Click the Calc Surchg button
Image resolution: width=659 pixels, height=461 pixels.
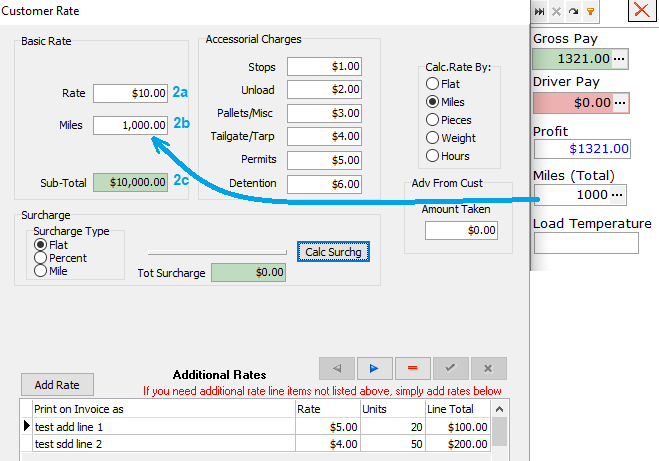334,252
